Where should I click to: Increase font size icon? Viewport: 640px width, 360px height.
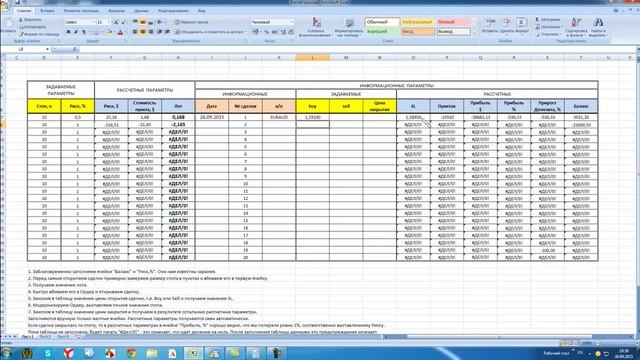click(x=116, y=22)
